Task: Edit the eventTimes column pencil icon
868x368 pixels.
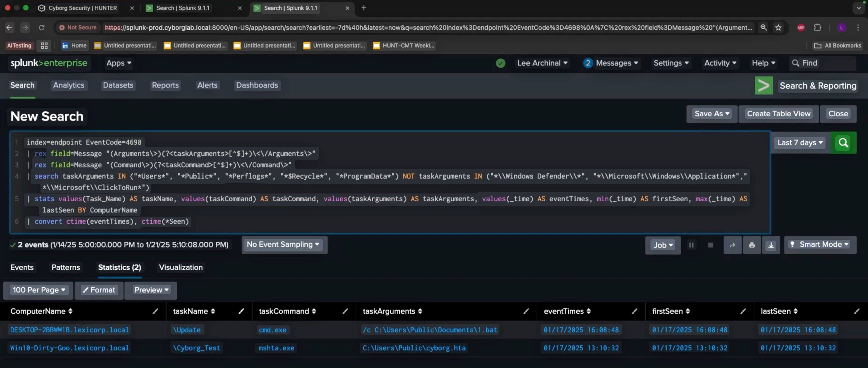Action: coord(635,311)
